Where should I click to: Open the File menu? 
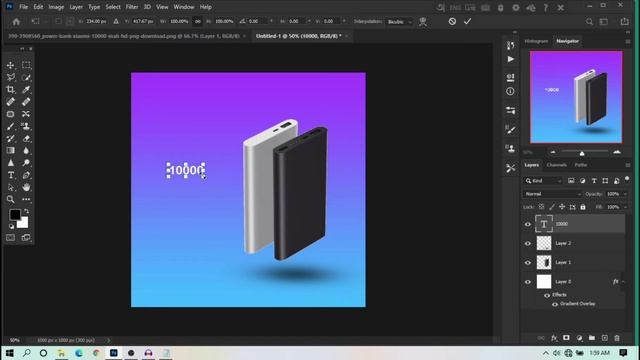(x=24, y=7)
